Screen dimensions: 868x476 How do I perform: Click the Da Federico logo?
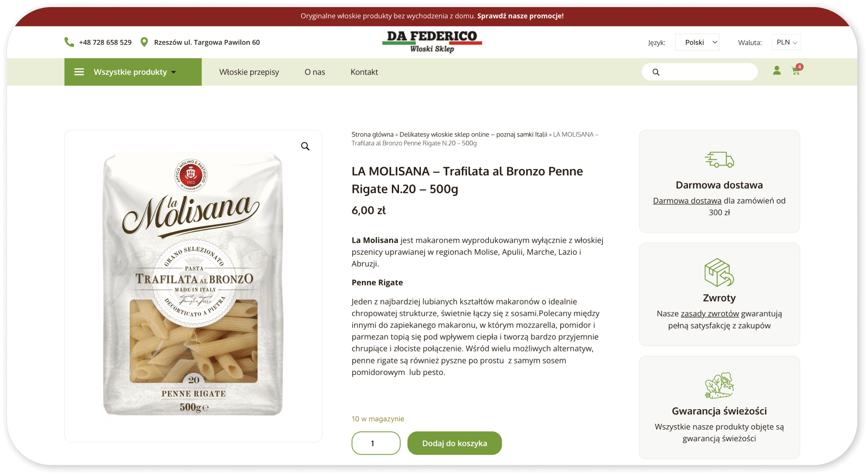click(432, 42)
